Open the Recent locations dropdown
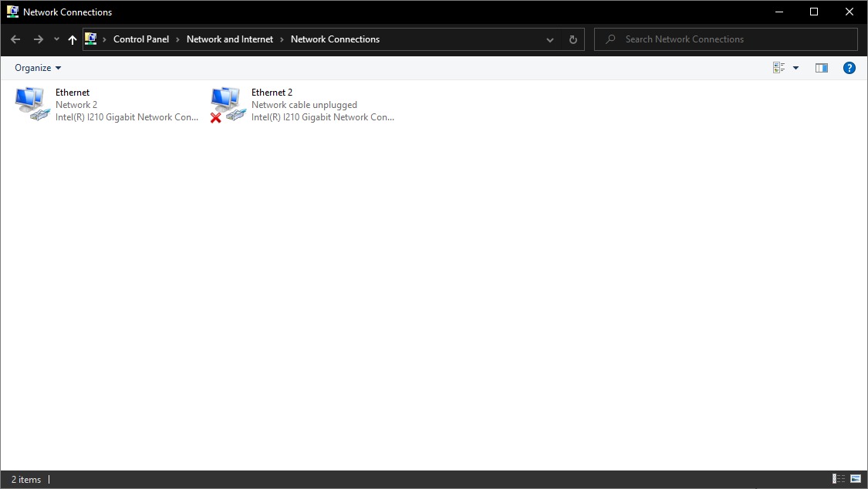This screenshot has width=868, height=489. [56, 39]
